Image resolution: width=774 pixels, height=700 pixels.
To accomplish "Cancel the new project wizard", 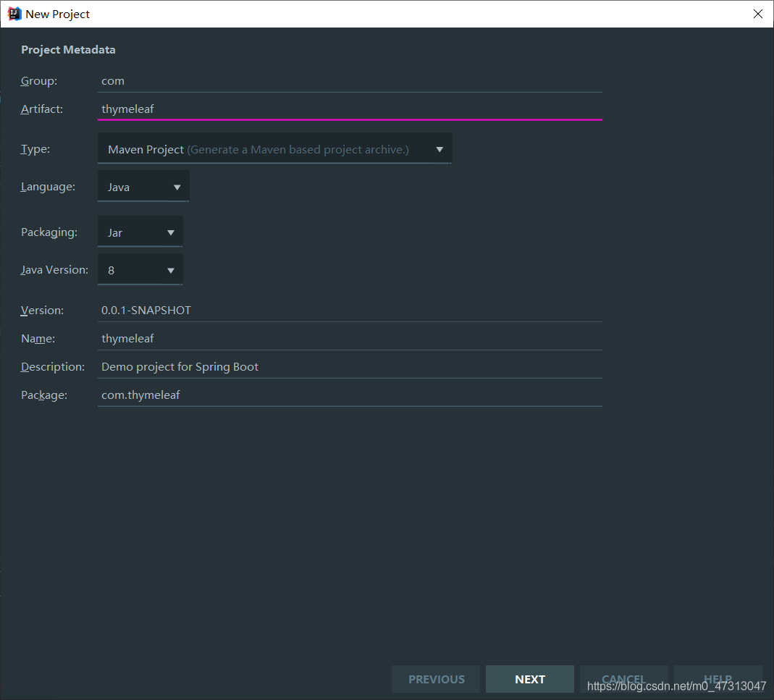I will click(x=624, y=679).
